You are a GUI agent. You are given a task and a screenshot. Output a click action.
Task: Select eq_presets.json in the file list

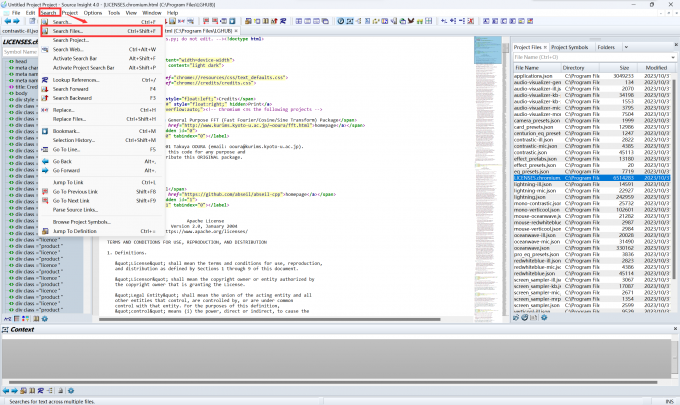coord(592,171)
